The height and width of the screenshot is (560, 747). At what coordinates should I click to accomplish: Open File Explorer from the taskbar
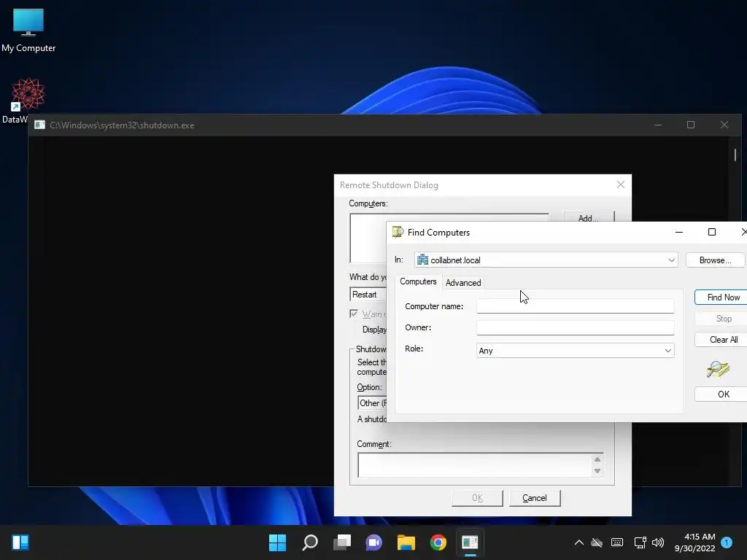point(406,542)
